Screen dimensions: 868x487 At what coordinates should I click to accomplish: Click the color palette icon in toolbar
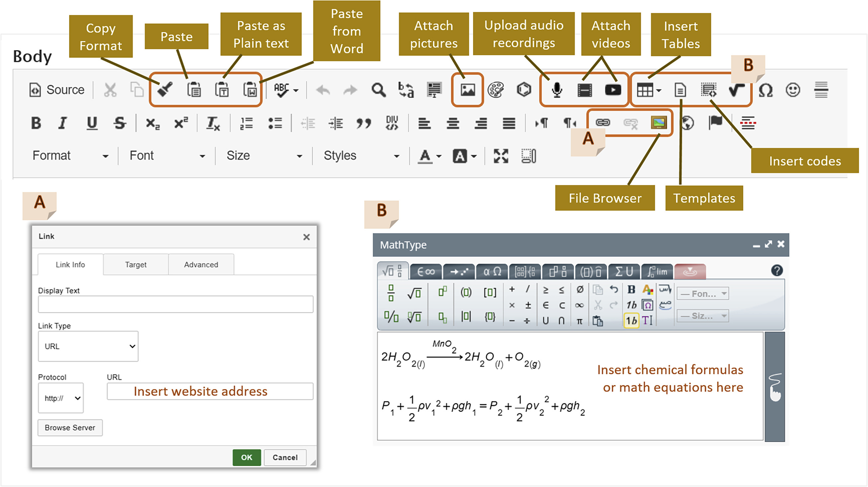click(x=496, y=90)
